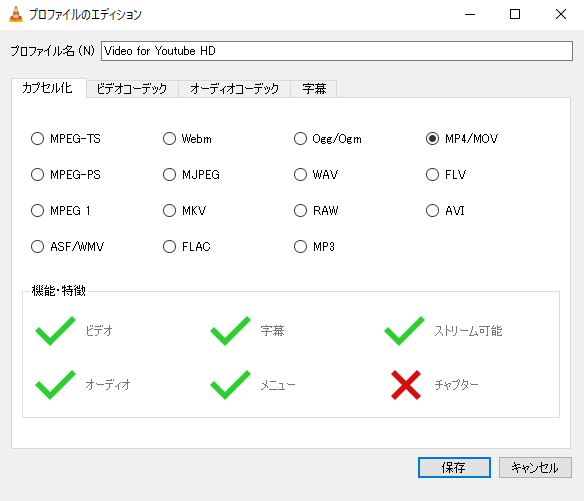Click the green checkmark beside オーディオ
This screenshot has width=584, height=501.
click(x=55, y=385)
